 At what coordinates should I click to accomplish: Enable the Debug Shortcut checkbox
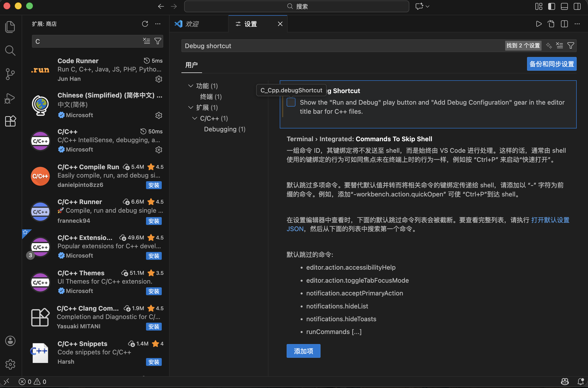click(291, 102)
